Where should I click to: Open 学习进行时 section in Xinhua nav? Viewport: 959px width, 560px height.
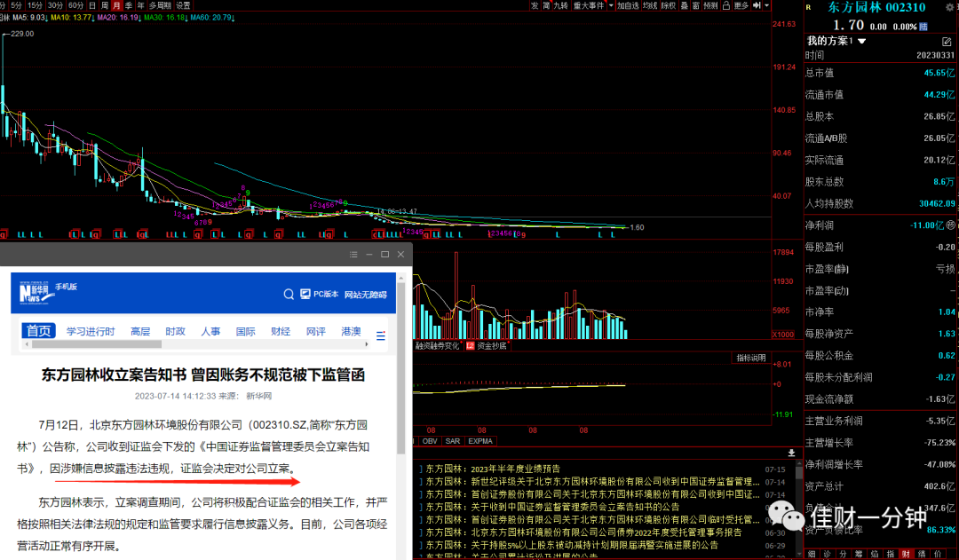[91, 331]
